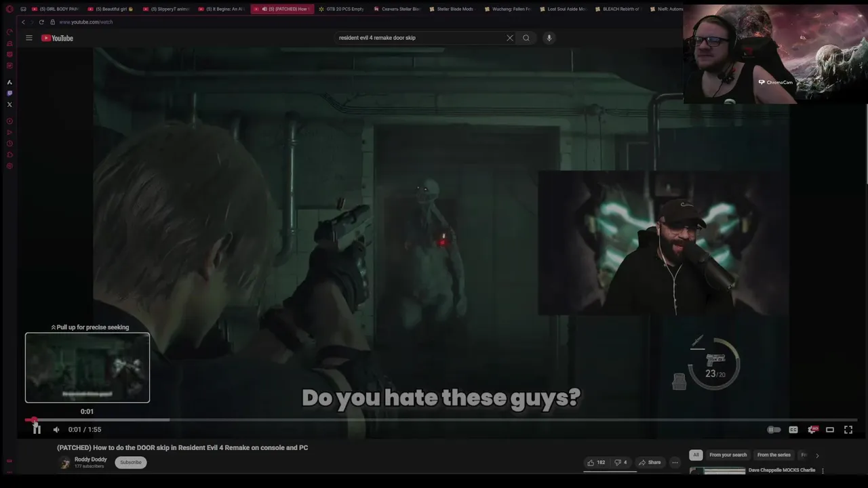Image resolution: width=868 pixels, height=488 pixels.
Task: Open the X (Twitter) sidebar panel
Action: click(9, 104)
